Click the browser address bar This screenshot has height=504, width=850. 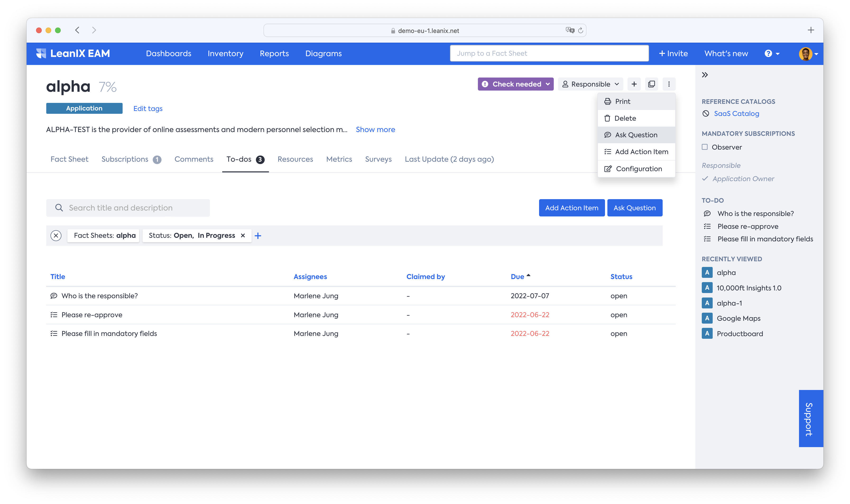pos(425,30)
